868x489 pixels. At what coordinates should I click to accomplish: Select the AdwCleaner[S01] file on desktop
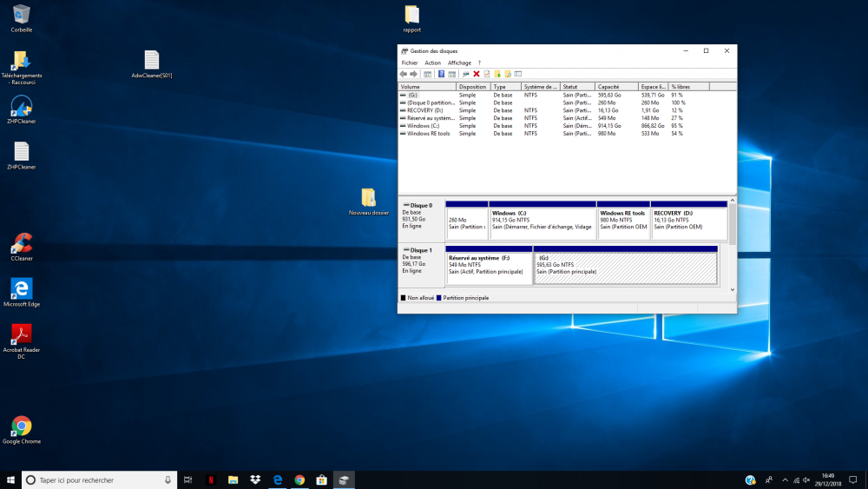[152, 61]
